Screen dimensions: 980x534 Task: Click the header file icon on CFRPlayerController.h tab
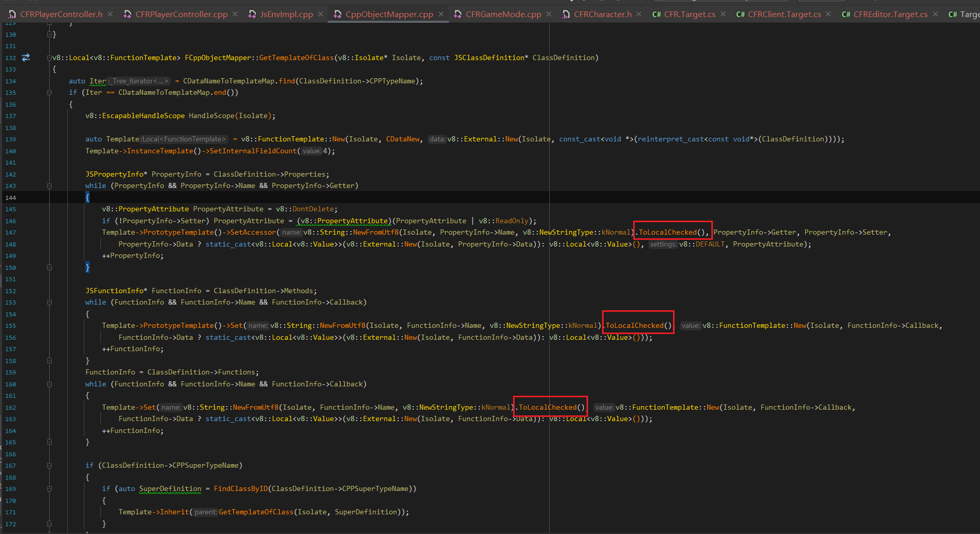click(11, 14)
